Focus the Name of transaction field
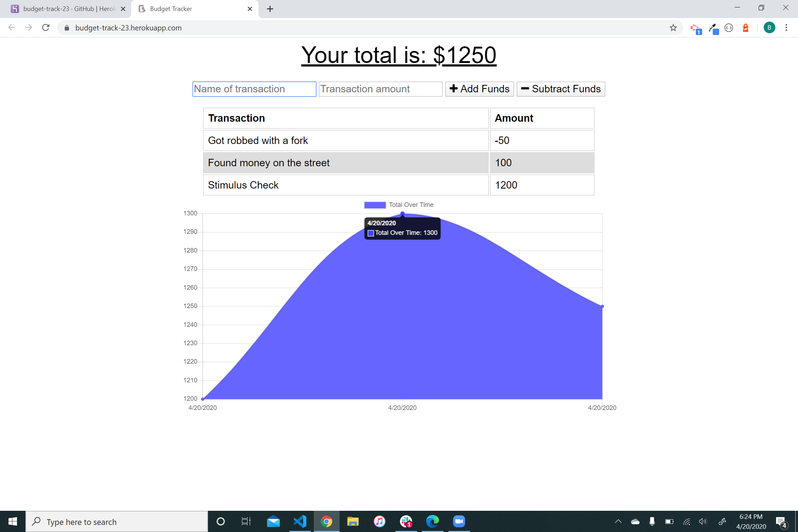 point(254,89)
